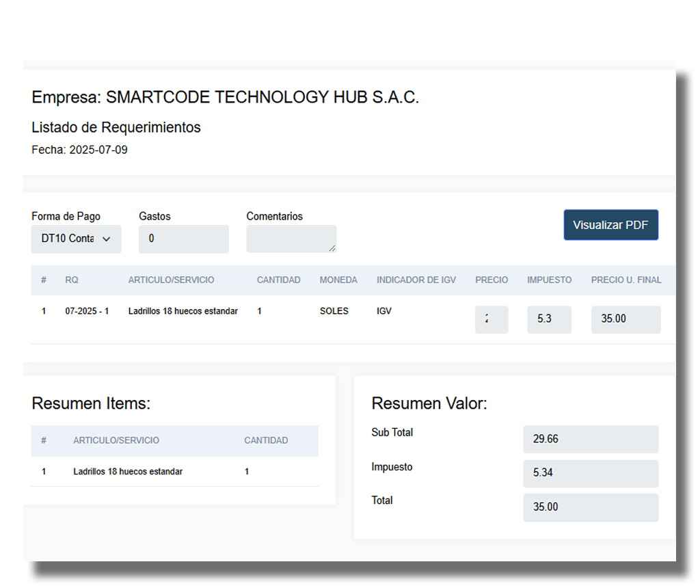Screen dimensions: 700x588
Task: Select requirement code 07-2025 - 1
Action: tap(87, 311)
